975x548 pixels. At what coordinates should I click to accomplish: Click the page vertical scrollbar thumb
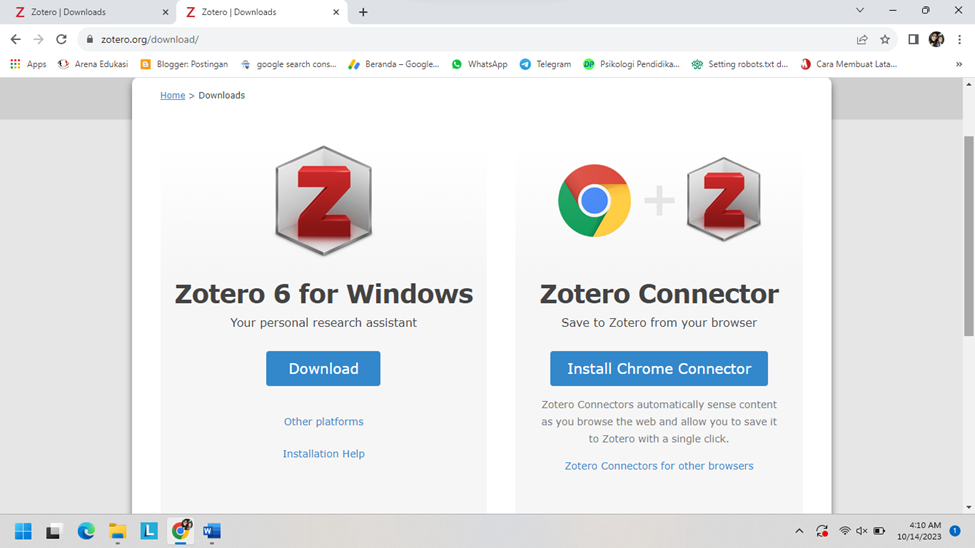pyautogui.click(x=969, y=236)
